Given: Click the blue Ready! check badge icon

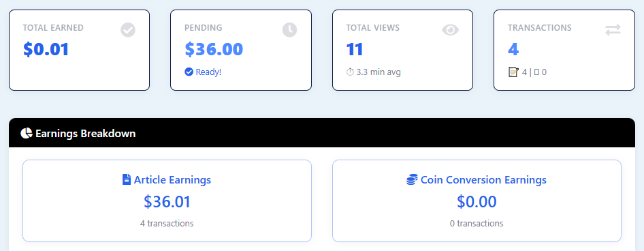Looking at the screenshot, I should click(189, 72).
